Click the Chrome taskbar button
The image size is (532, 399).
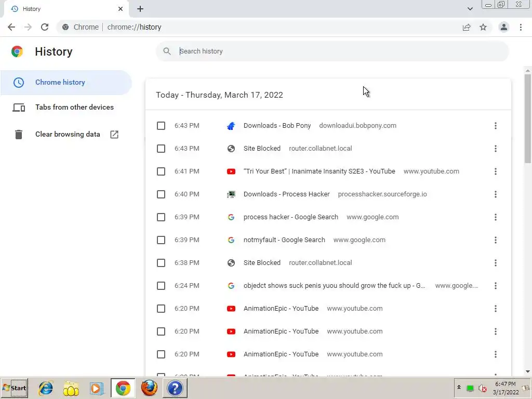point(123,389)
